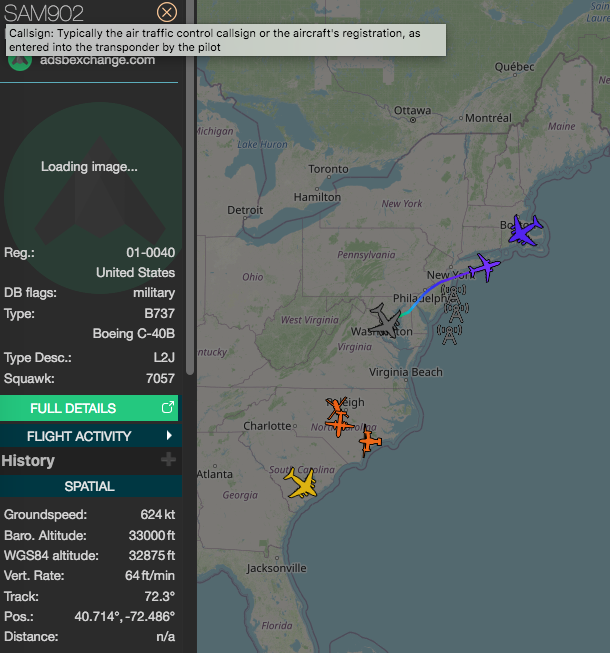Click the plus icon next to History
This screenshot has width=610, height=653.
[x=168, y=460]
